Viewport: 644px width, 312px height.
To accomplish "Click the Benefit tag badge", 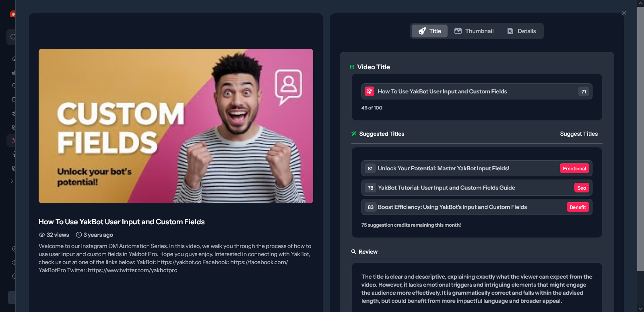I will pyautogui.click(x=578, y=207).
